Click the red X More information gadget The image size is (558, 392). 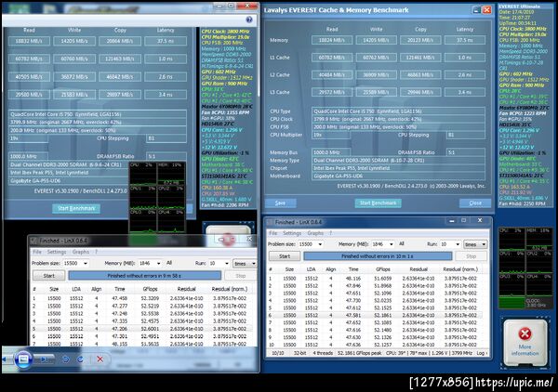pos(525,342)
